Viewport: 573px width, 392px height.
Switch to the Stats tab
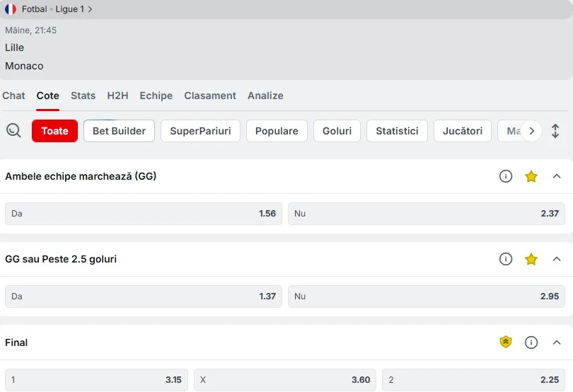click(83, 96)
